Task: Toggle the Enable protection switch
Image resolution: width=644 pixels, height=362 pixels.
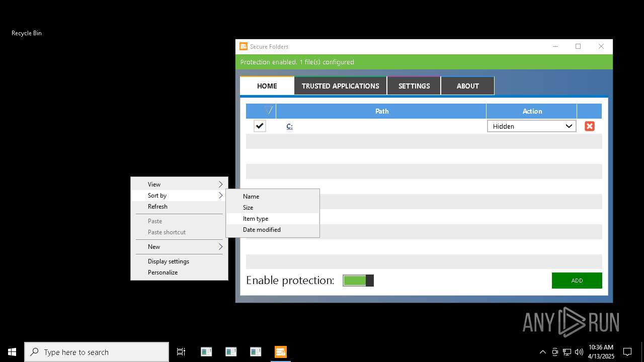Action: pyautogui.click(x=358, y=281)
